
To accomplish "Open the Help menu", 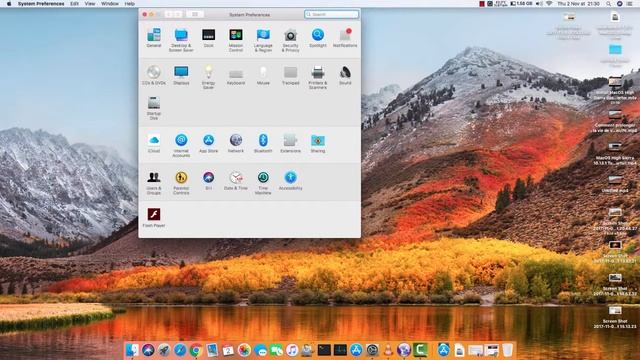I will (x=130, y=4).
